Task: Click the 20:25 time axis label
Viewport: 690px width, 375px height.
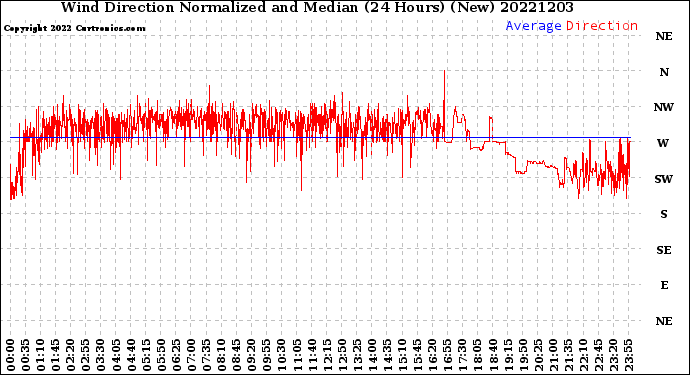Action: click(537, 355)
